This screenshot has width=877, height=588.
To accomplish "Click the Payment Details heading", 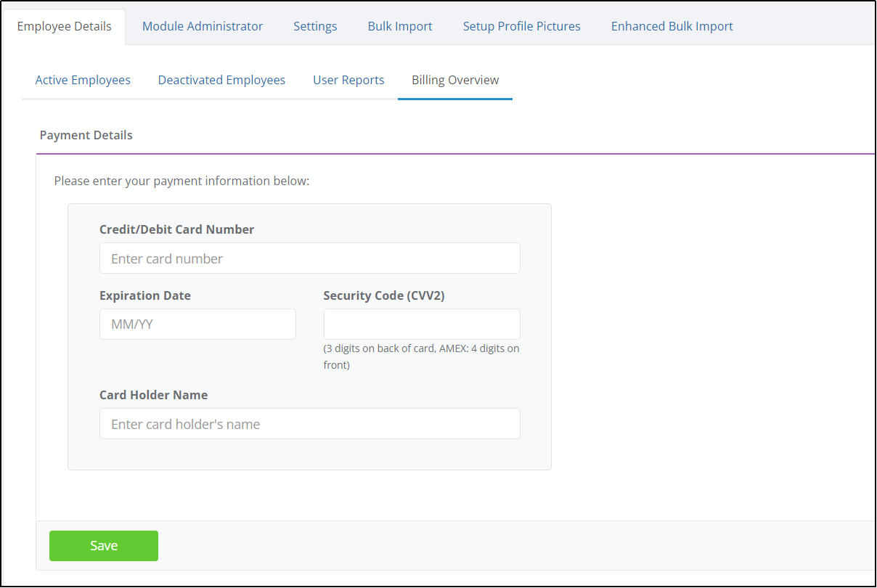I will click(86, 135).
